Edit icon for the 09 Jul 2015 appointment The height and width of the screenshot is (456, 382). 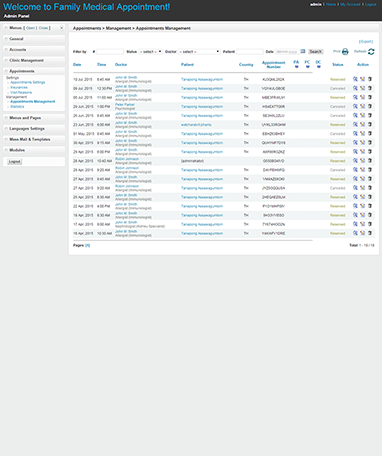362,88
